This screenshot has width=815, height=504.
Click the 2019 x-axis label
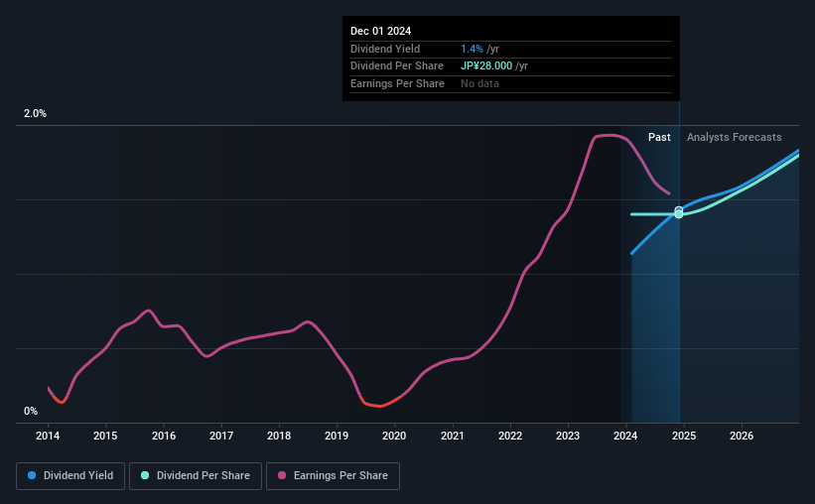(x=337, y=436)
